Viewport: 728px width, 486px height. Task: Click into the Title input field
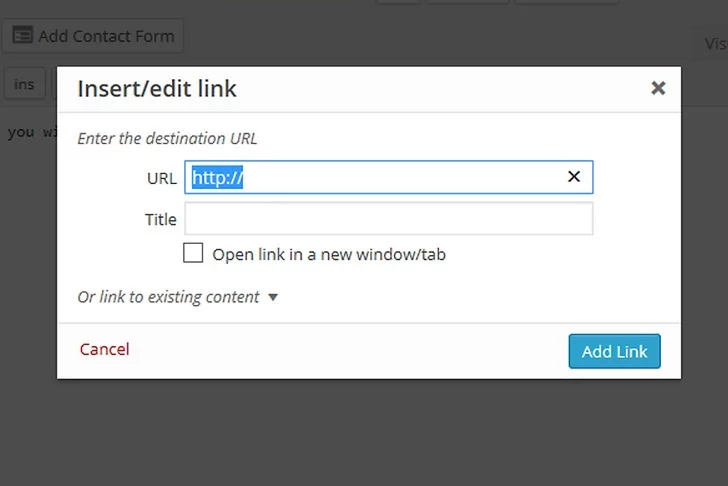pos(388,219)
